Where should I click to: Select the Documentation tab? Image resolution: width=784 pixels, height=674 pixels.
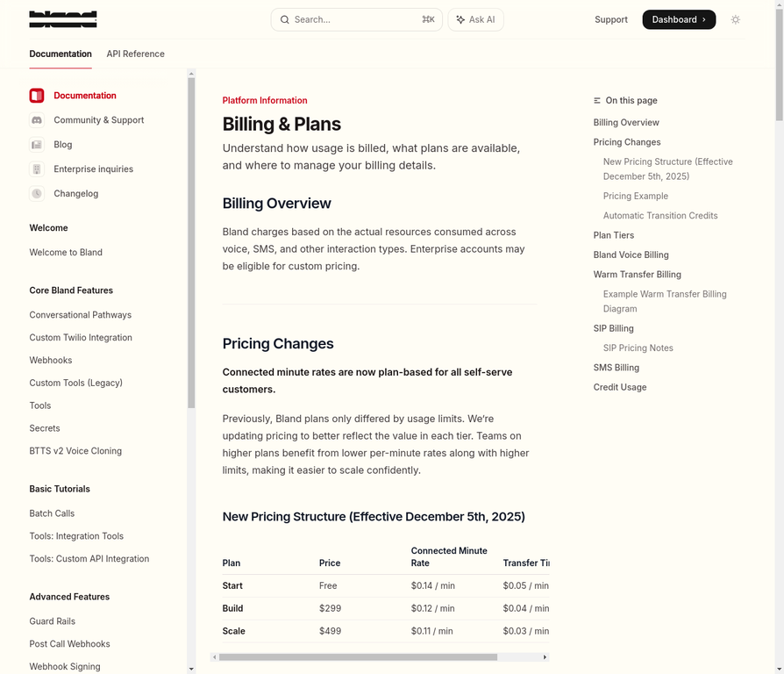61,54
